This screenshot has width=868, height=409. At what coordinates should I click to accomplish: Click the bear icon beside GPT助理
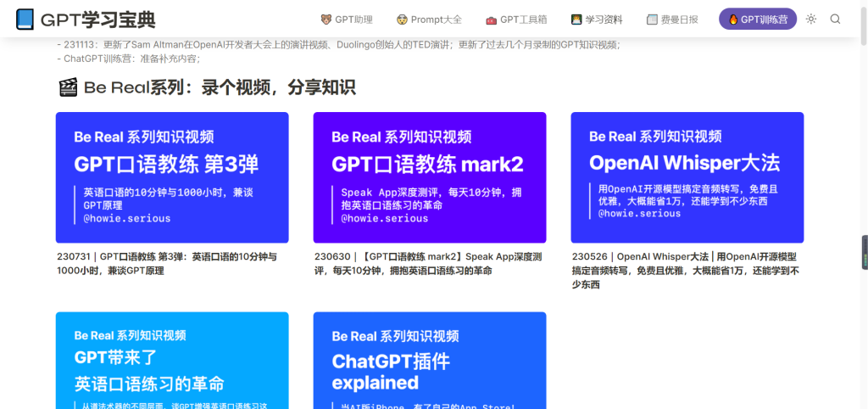[x=326, y=20]
